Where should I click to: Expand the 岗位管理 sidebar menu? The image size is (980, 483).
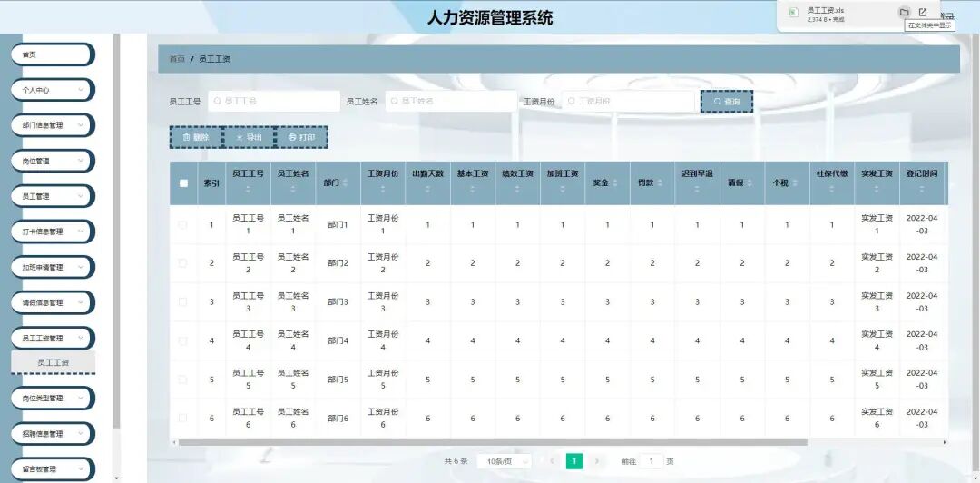53,161
